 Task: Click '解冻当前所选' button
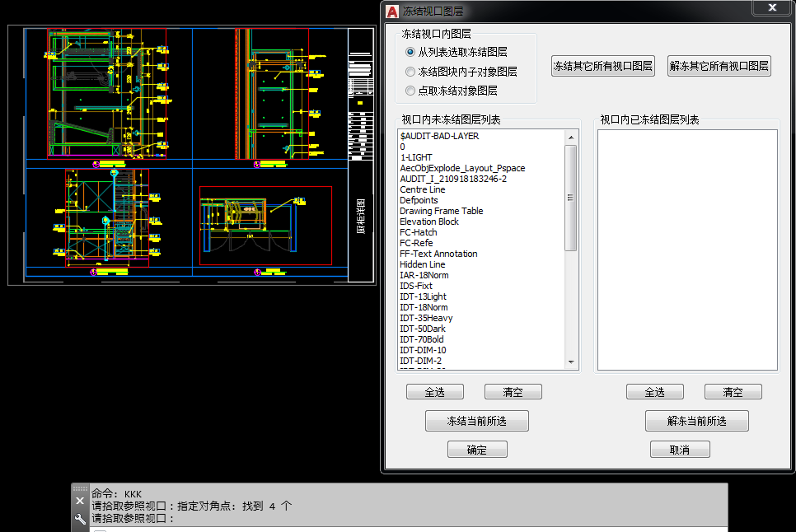coord(696,421)
